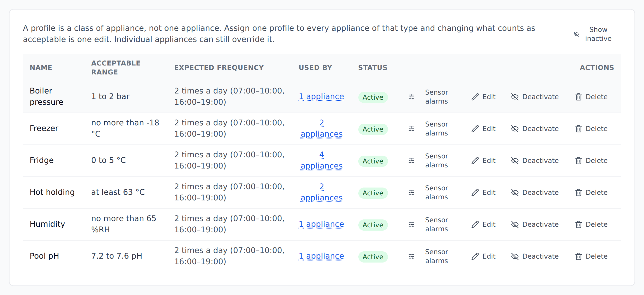644x295 pixels.
Task: Open Pool pH's 1 appliance link
Action: [321, 256]
